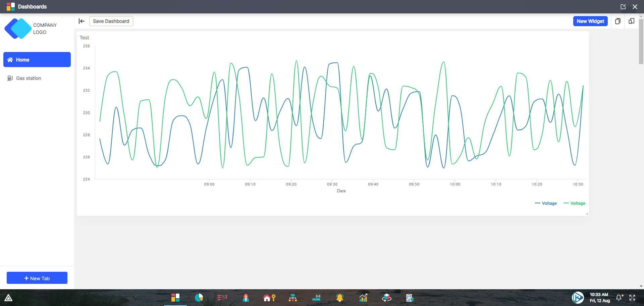Click the copy dashboard icon near New Widget
The image size is (644, 306).
pos(618,21)
